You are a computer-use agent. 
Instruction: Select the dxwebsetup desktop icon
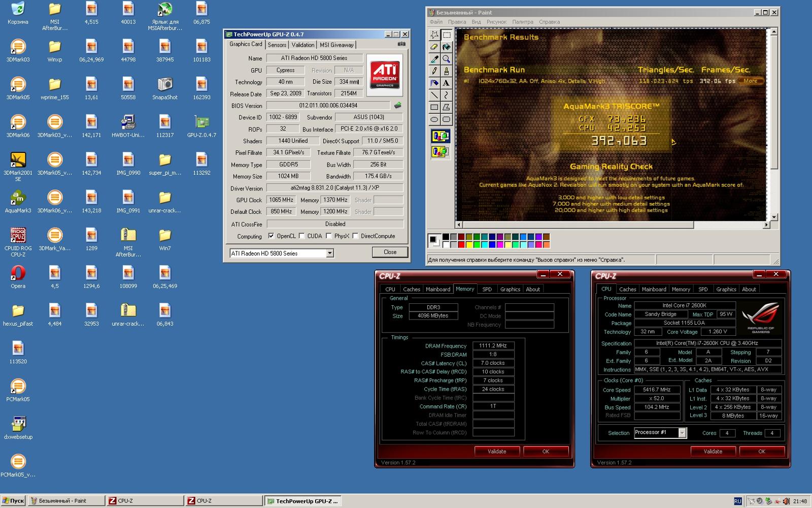tap(18, 428)
